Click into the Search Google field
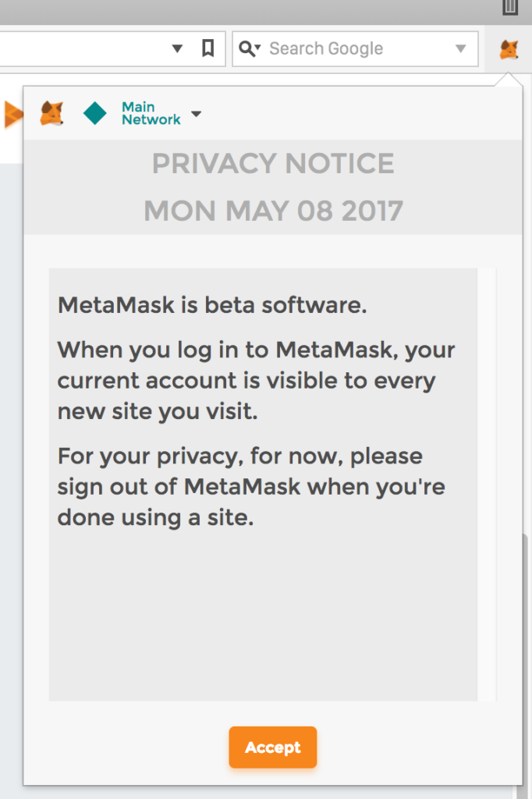Viewport: 532px width, 799px height. (355, 49)
